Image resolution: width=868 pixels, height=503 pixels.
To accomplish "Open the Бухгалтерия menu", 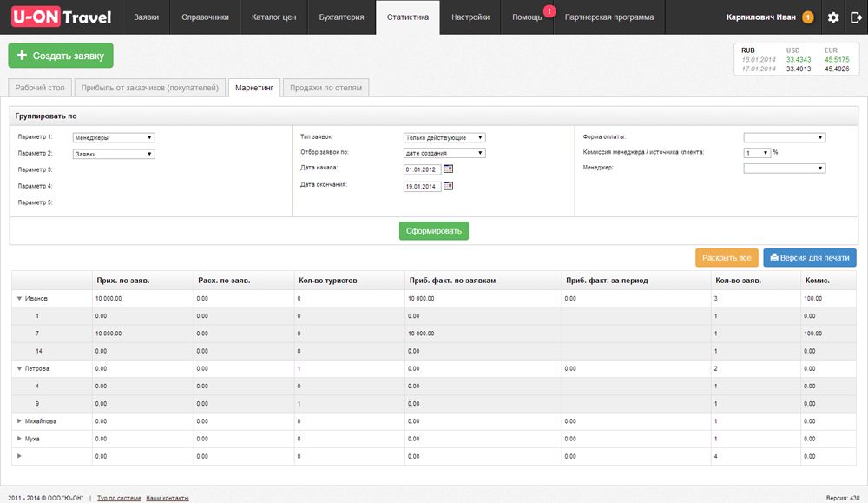I will click(x=341, y=17).
